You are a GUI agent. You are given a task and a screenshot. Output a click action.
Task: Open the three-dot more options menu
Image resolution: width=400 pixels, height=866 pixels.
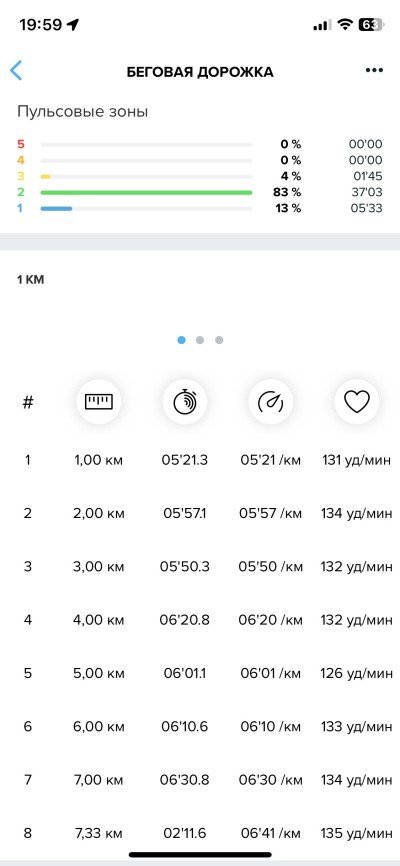tap(374, 71)
